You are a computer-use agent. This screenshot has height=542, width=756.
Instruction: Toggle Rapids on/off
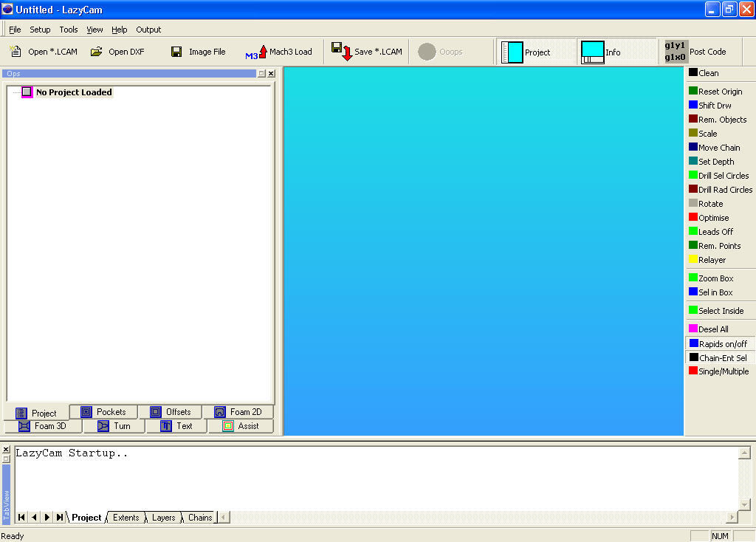point(717,344)
